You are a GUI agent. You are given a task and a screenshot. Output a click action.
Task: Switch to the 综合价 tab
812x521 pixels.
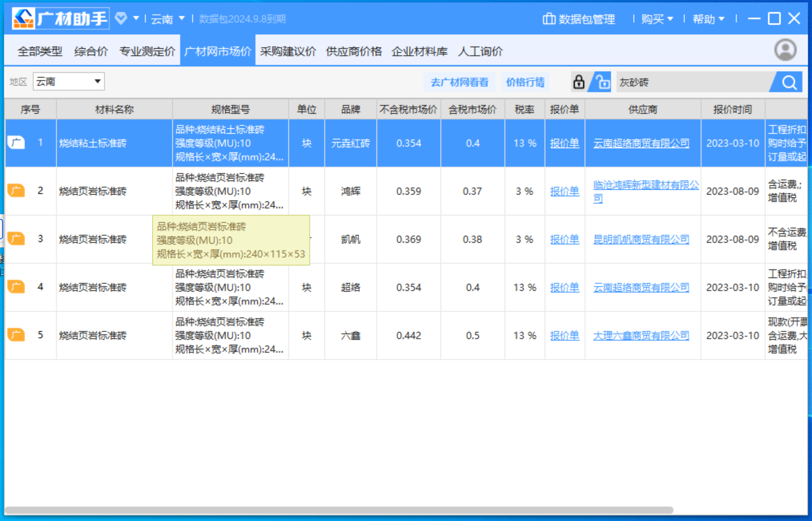pos(91,51)
